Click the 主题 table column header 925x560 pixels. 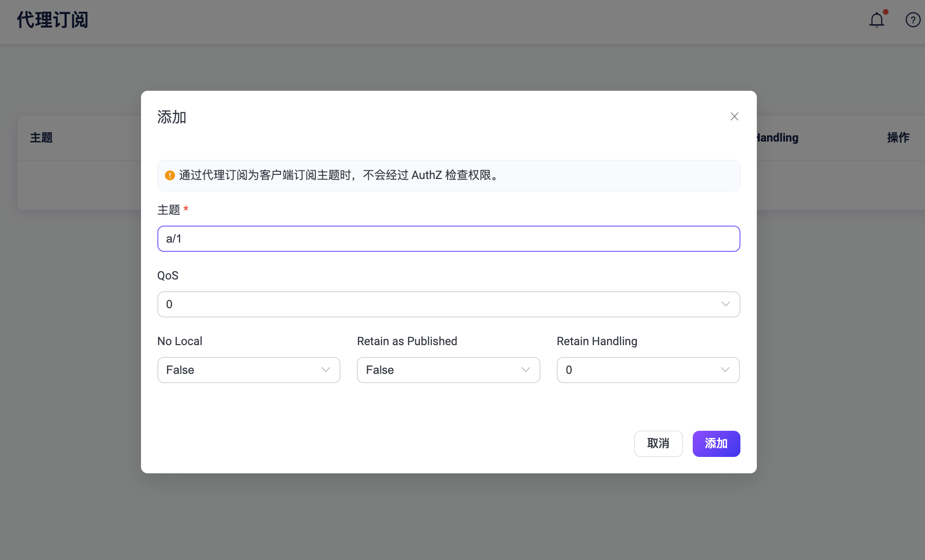pos(42,137)
